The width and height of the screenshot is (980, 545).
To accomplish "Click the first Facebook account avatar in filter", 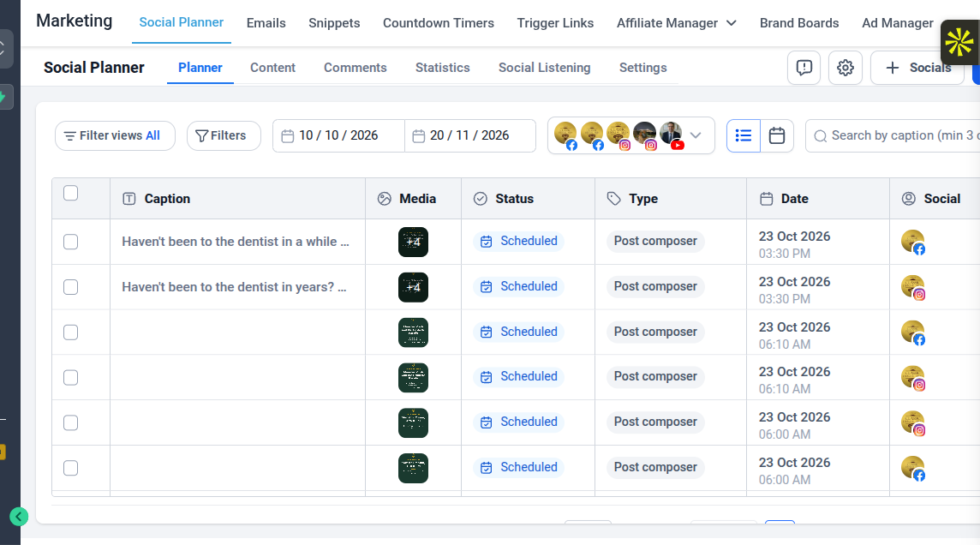I will 565,135.
